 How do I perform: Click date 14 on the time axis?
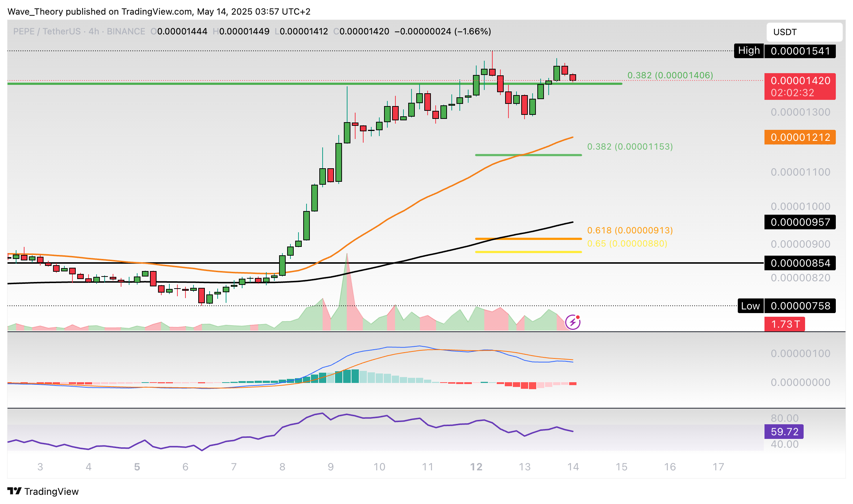[573, 467]
